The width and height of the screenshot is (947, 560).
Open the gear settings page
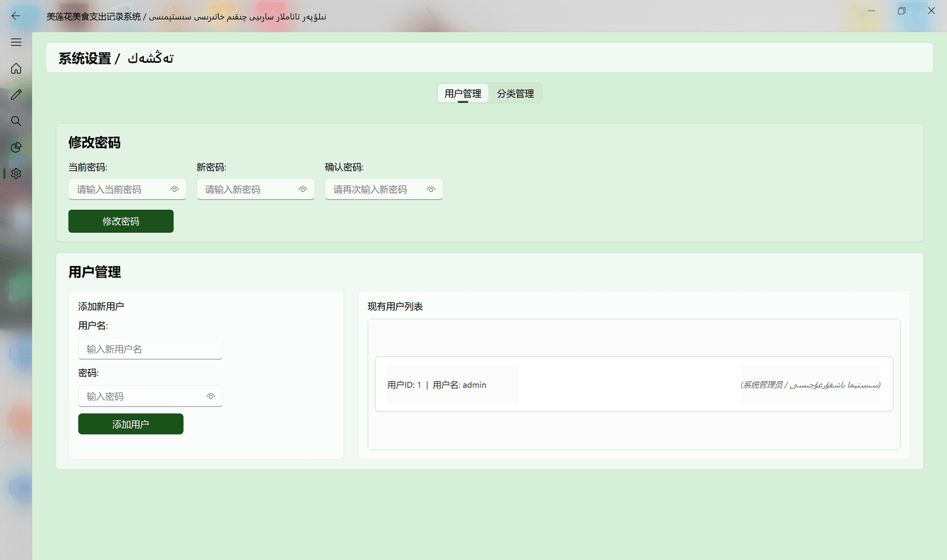(x=16, y=174)
